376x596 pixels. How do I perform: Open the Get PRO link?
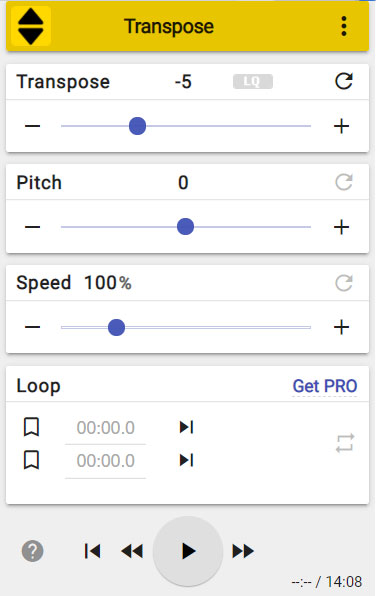[325, 386]
